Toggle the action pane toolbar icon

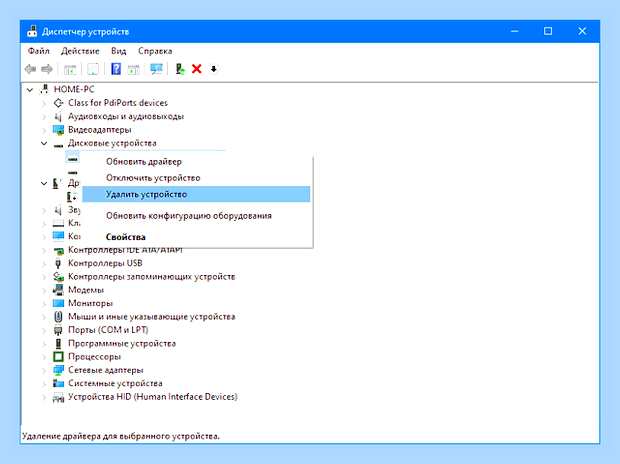tap(134, 70)
